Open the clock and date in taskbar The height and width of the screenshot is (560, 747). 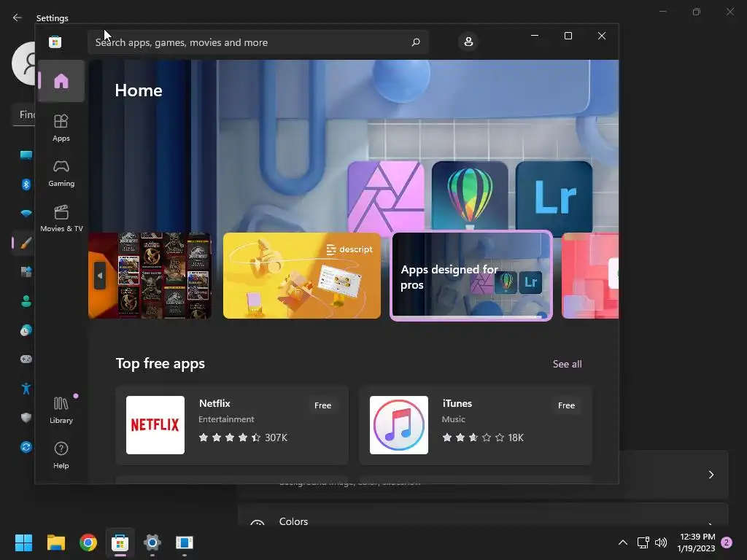pos(697,542)
